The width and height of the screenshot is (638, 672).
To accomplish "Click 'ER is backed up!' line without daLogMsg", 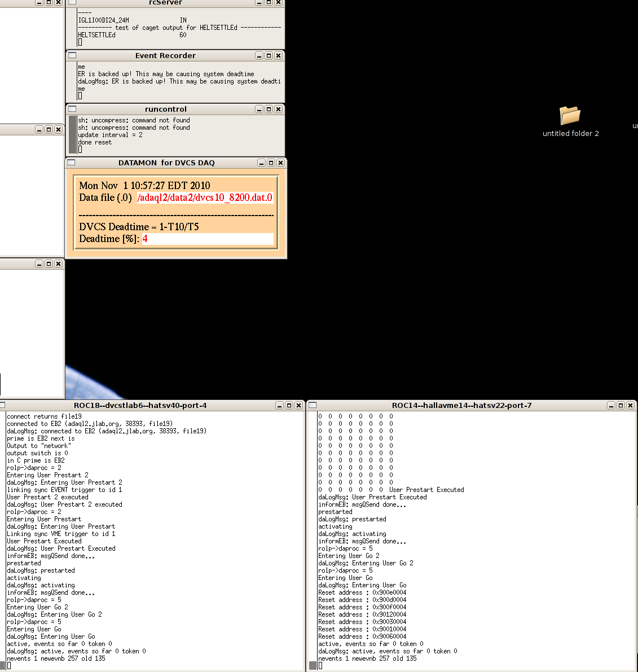I will pos(166,74).
